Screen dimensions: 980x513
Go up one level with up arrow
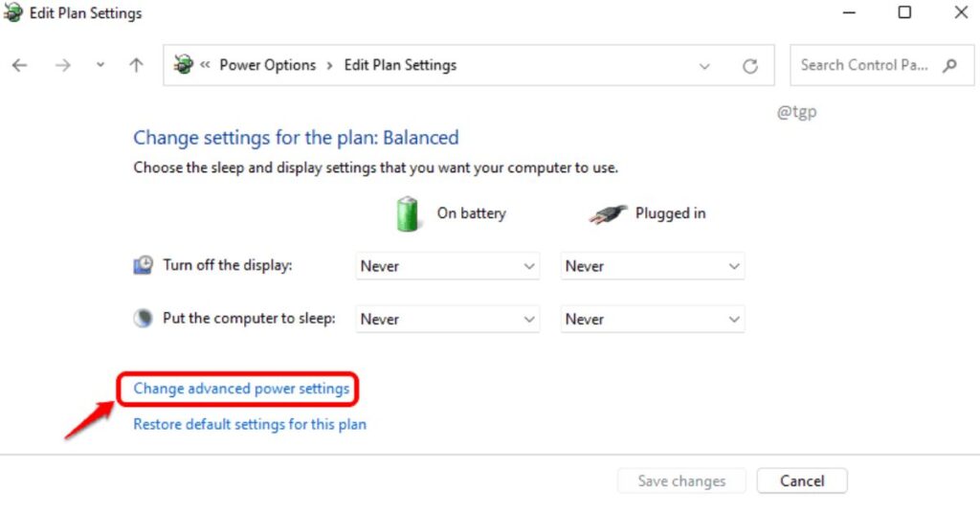[136, 65]
